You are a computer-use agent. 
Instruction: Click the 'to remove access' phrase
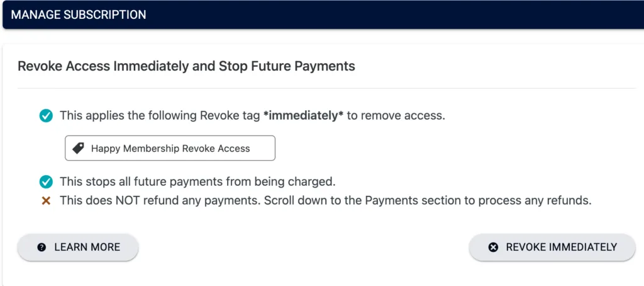(x=396, y=116)
